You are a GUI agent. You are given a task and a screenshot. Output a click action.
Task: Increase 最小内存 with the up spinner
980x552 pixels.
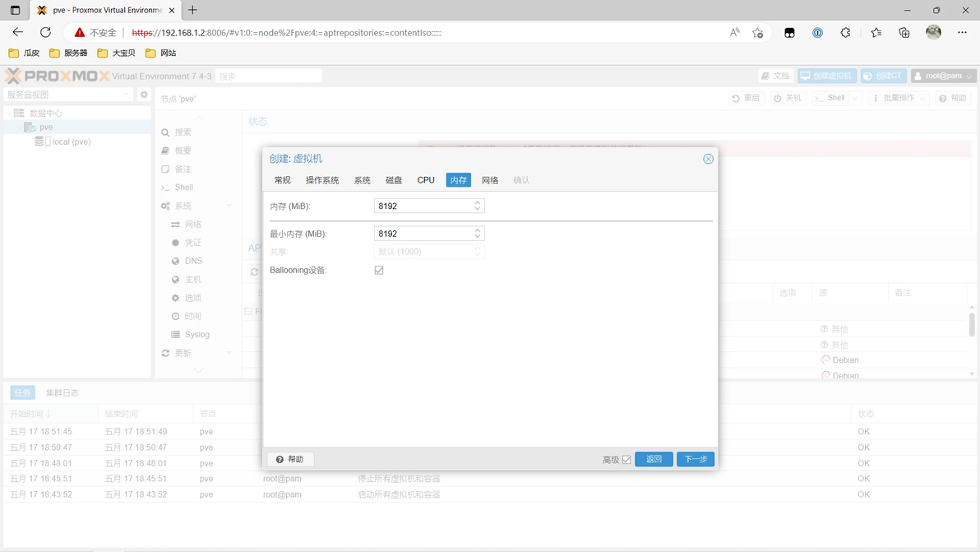[x=478, y=230]
